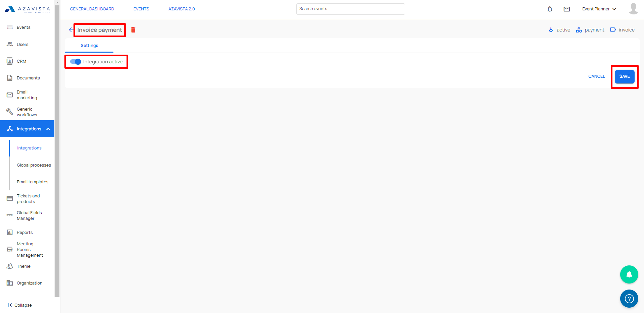Open the notifications bell in header
The width and height of the screenshot is (644, 313).
(x=550, y=9)
